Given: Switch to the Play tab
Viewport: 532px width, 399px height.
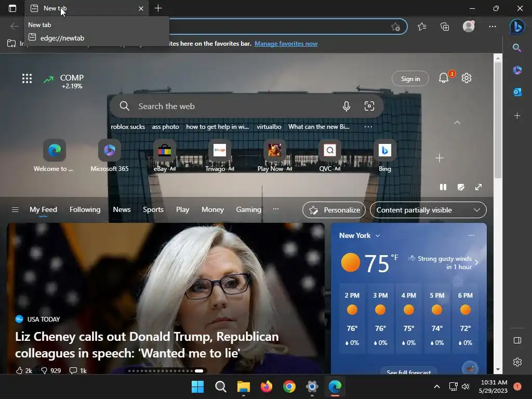Looking at the screenshot, I should (182, 210).
